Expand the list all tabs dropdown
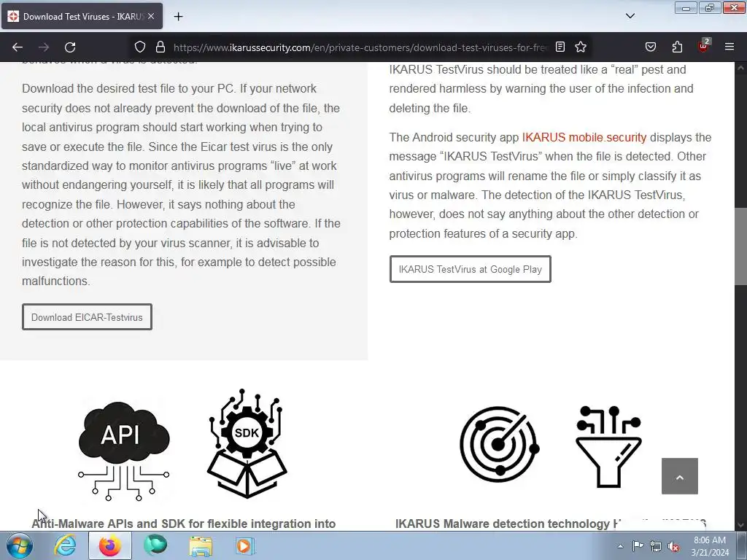 [x=630, y=16]
